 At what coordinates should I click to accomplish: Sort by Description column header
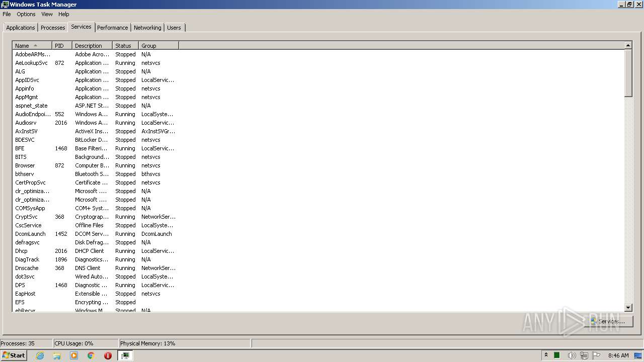point(93,46)
